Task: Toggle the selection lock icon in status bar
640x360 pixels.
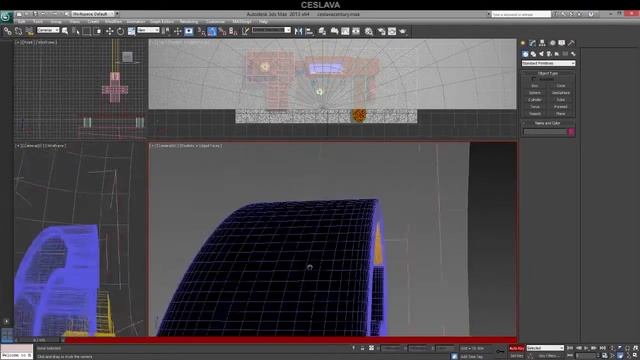Action: [x=362, y=348]
